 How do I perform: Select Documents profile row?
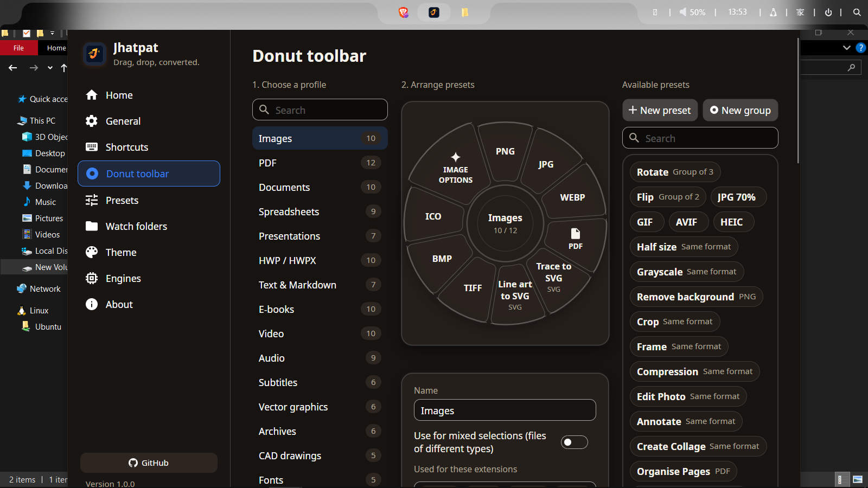pos(320,187)
